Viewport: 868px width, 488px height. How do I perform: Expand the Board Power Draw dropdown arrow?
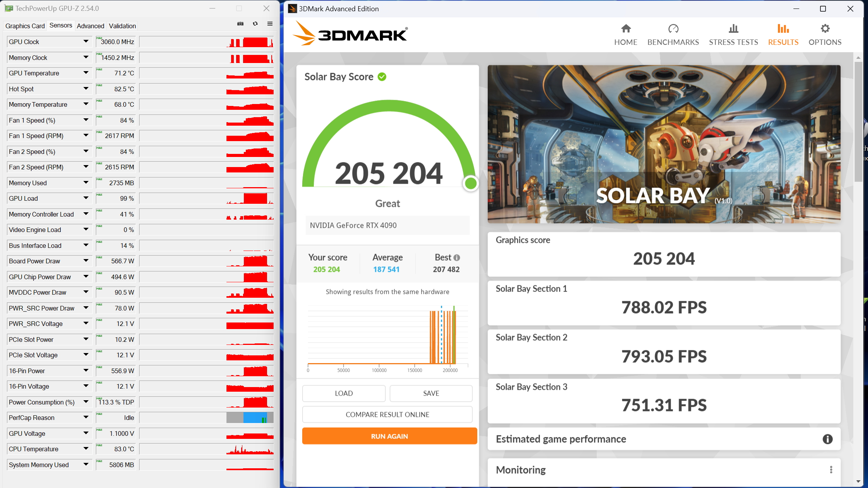tap(86, 261)
